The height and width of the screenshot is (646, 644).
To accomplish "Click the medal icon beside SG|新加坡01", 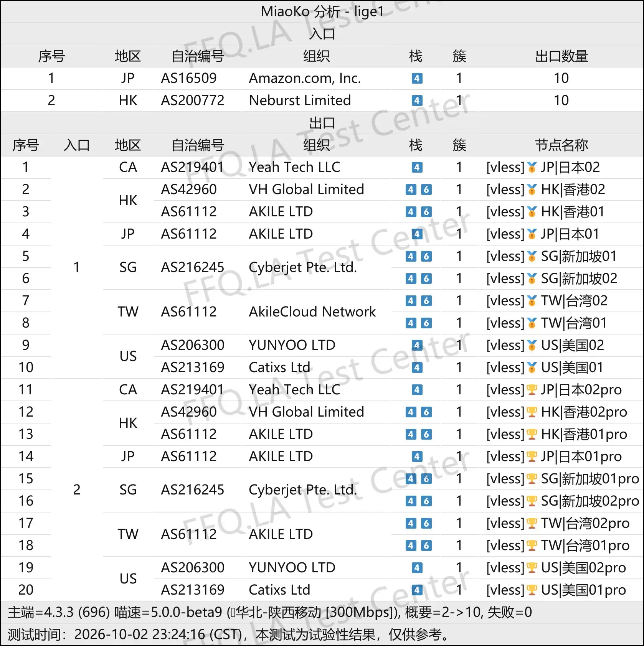I will click(532, 256).
